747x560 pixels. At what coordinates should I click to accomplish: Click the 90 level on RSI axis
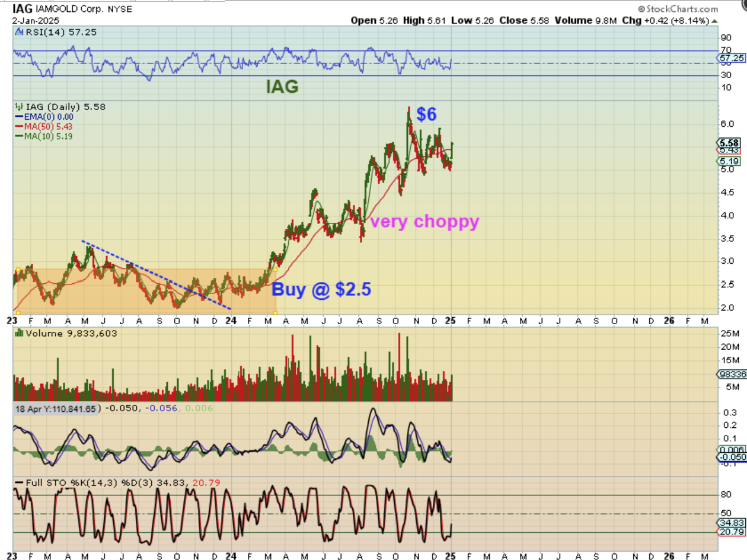[725, 38]
